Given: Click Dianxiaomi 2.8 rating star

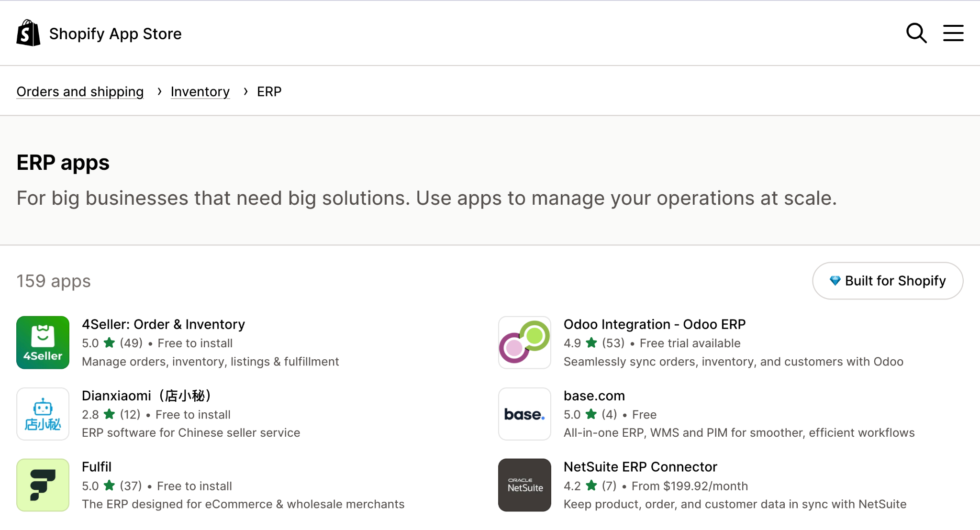Looking at the screenshot, I should click(110, 414).
